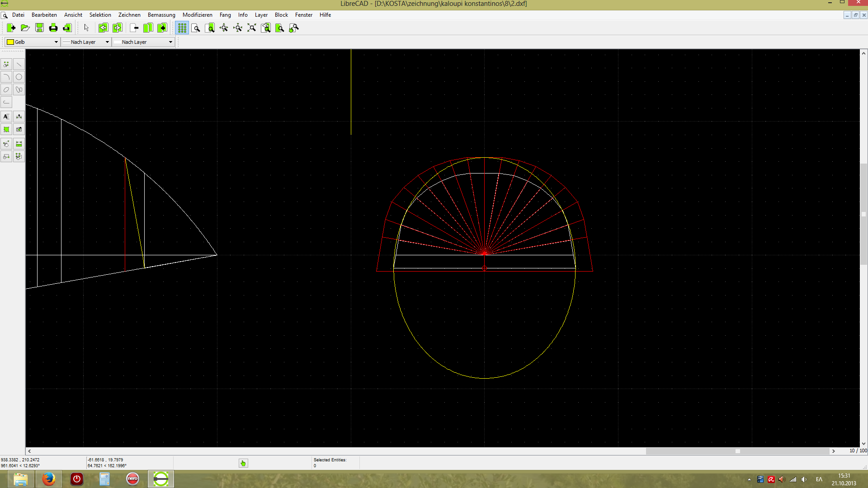Image resolution: width=868 pixels, height=488 pixels.
Task: Open the Gelb color dropdown
Action: (x=32, y=42)
